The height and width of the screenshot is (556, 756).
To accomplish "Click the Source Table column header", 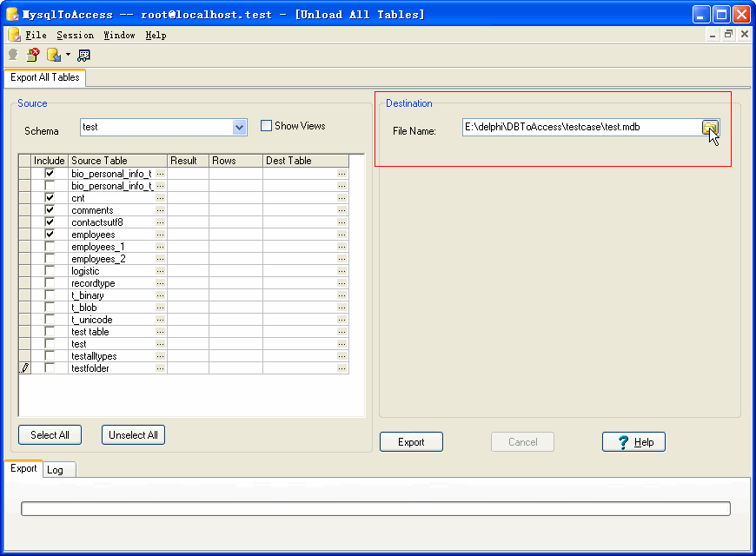I will tap(117, 161).
